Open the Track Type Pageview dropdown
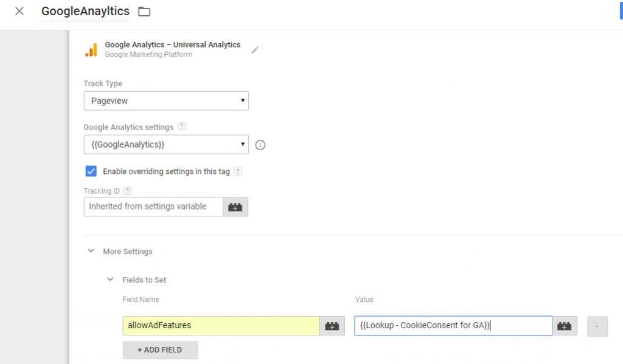This screenshot has height=364, width=623. click(x=166, y=101)
